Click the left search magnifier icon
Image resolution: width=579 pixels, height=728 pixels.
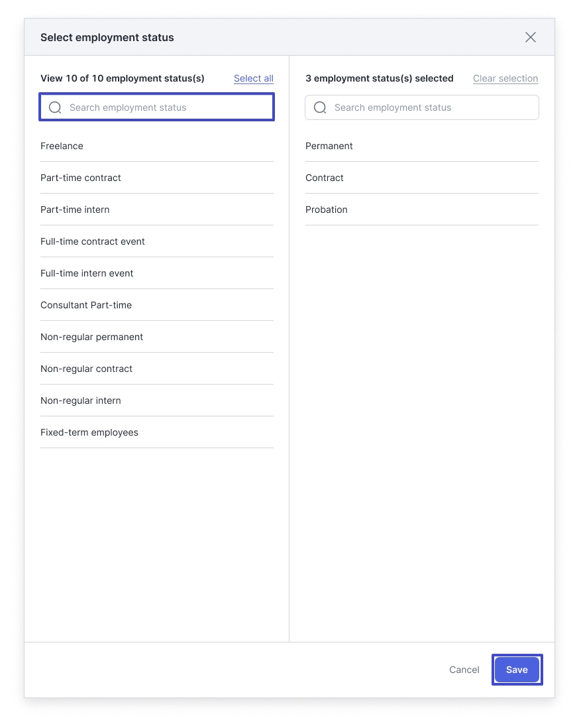point(55,107)
